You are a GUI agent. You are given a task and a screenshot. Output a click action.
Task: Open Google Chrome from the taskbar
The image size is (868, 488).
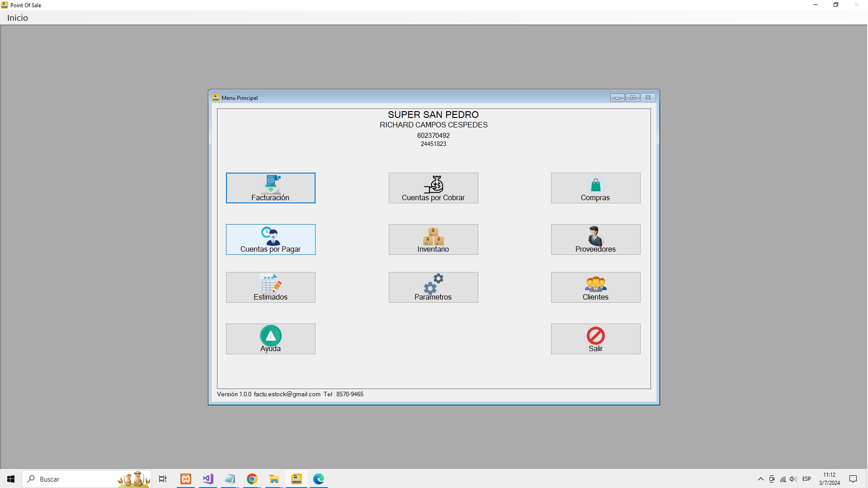(x=252, y=479)
